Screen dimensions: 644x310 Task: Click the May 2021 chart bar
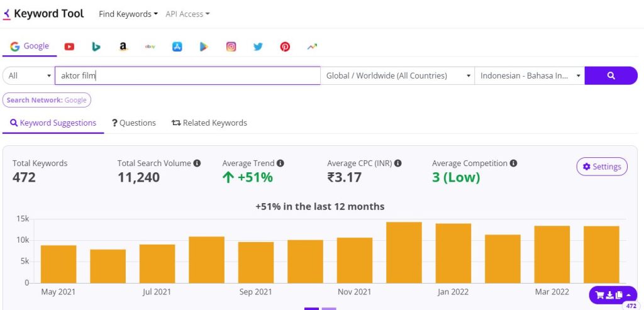[58, 264]
